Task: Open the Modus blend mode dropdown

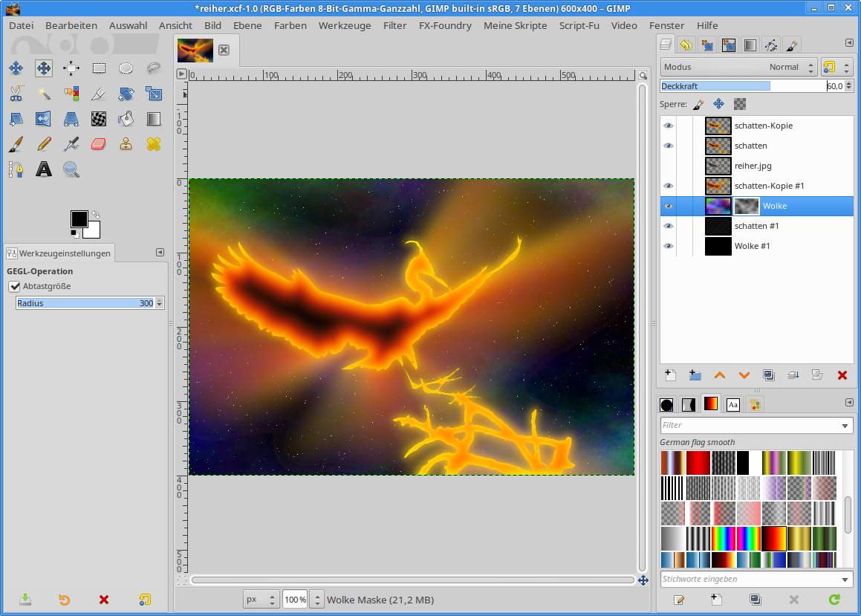Action: pos(738,67)
